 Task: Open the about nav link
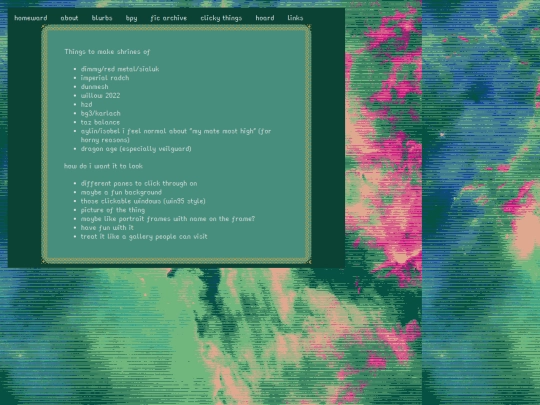pyautogui.click(x=69, y=18)
